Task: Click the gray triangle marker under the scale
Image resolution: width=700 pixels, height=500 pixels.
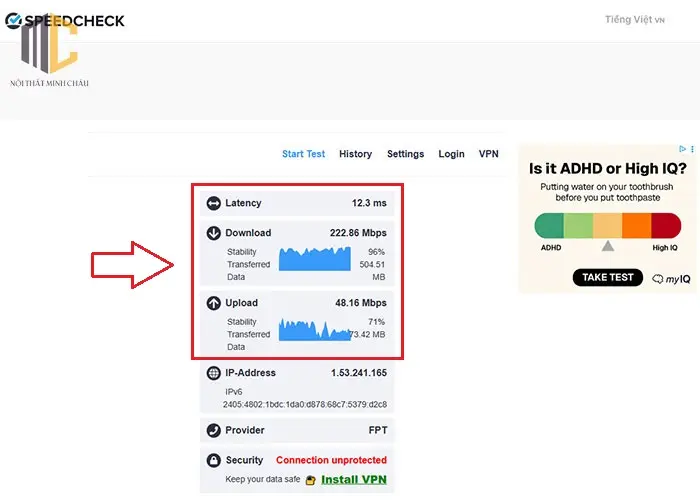Action: (x=608, y=246)
